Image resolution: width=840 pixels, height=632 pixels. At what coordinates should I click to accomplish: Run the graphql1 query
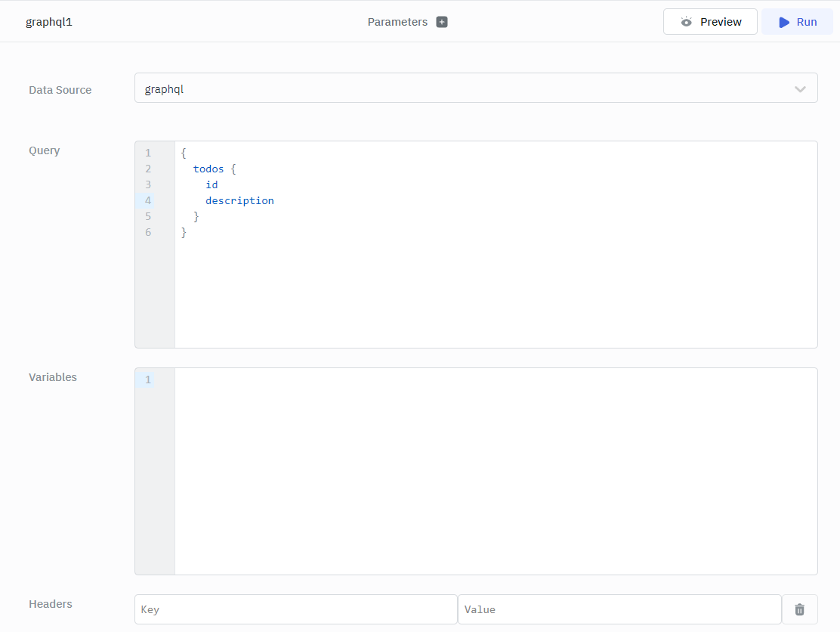click(797, 22)
